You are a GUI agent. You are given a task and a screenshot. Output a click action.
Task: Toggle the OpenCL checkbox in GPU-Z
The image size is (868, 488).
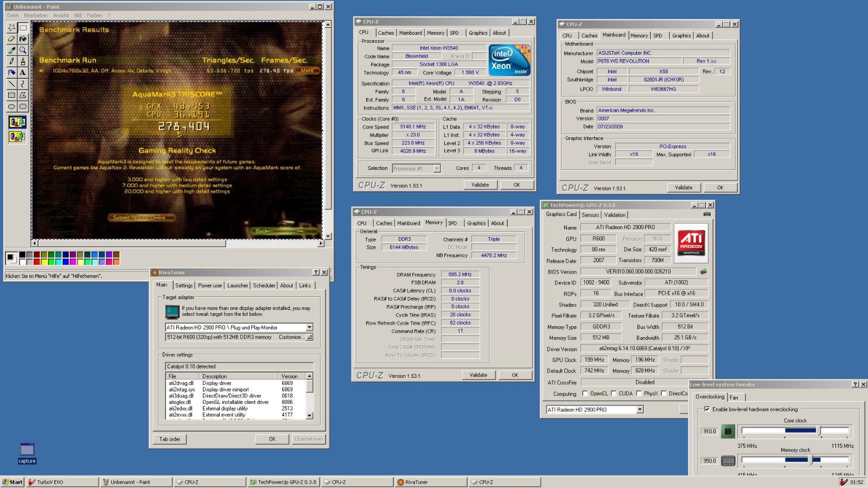pyautogui.click(x=585, y=394)
